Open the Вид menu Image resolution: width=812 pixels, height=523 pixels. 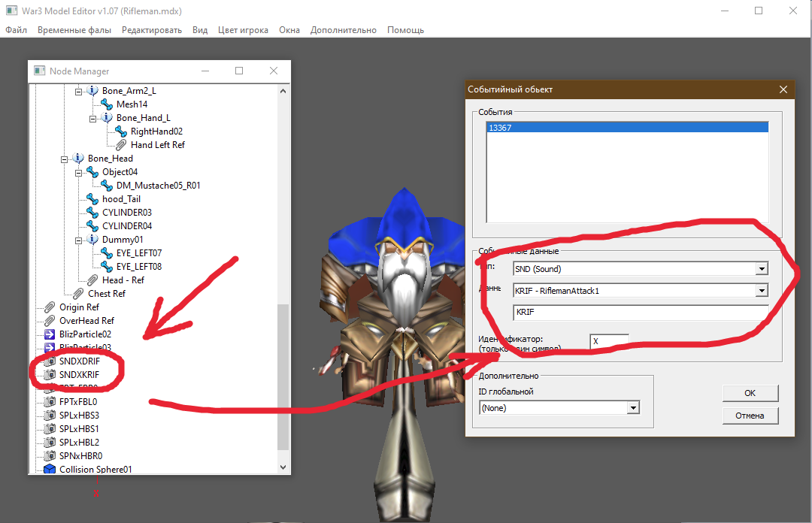click(x=200, y=30)
